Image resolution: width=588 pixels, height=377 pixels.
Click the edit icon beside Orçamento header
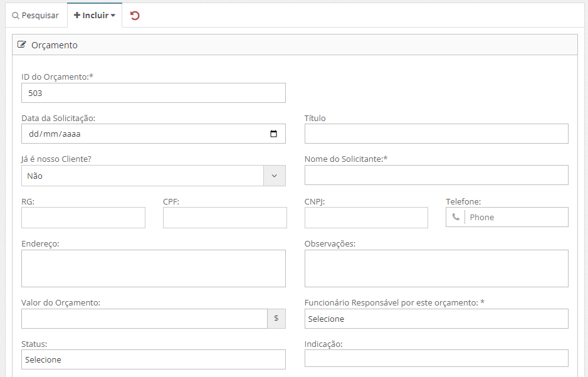point(22,45)
